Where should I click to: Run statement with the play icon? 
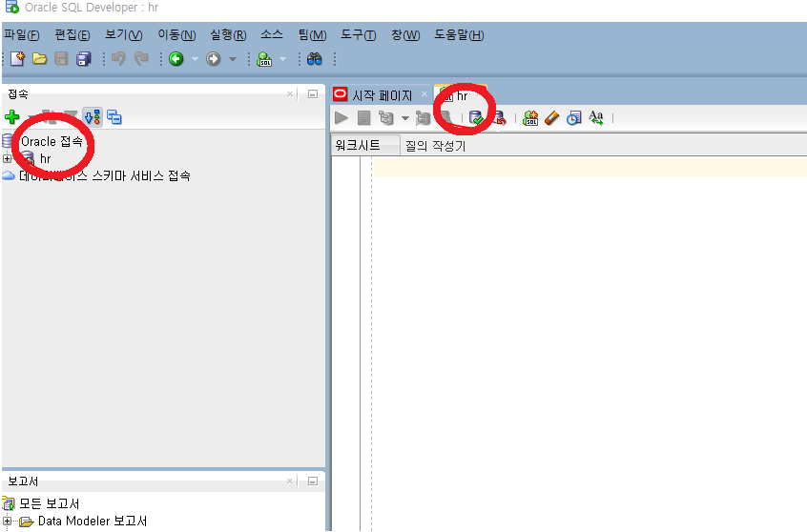point(341,118)
